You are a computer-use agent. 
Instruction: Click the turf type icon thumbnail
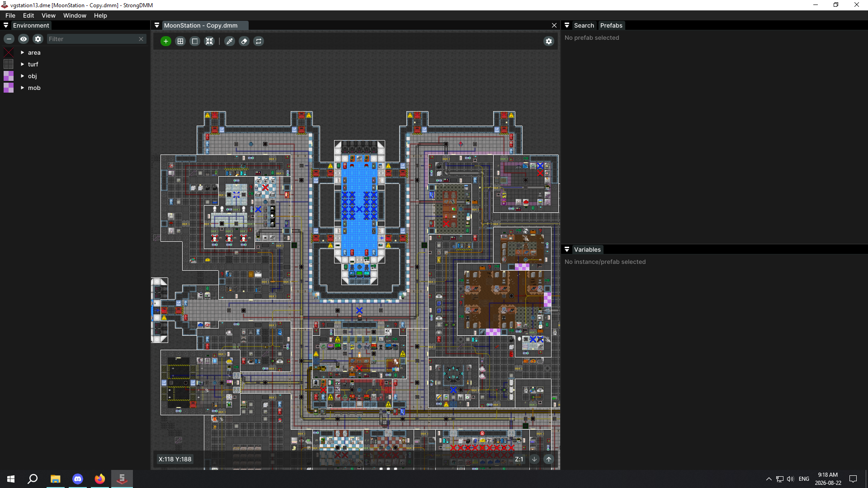[x=9, y=64]
